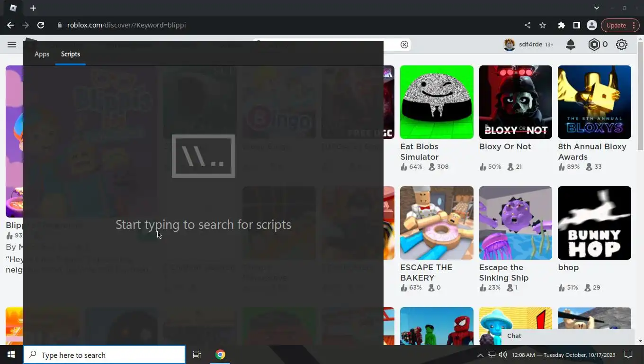Open bhop Bunny Hop thumbnail

pyautogui.click(x=594, y=223)
